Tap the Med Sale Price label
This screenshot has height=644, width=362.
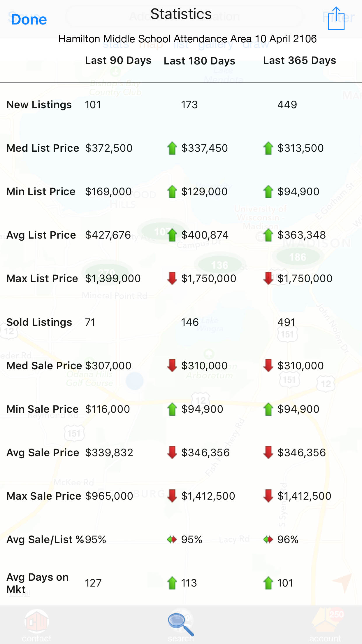(44, 366)
